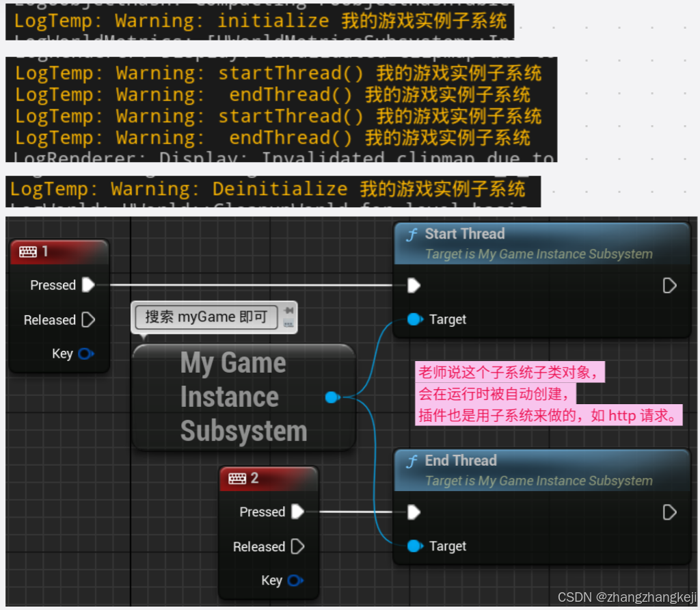Click the Key output pin on keyboard 2 node
The width and height of the screenshot is (700, 610).
click(x=295, y=581)
